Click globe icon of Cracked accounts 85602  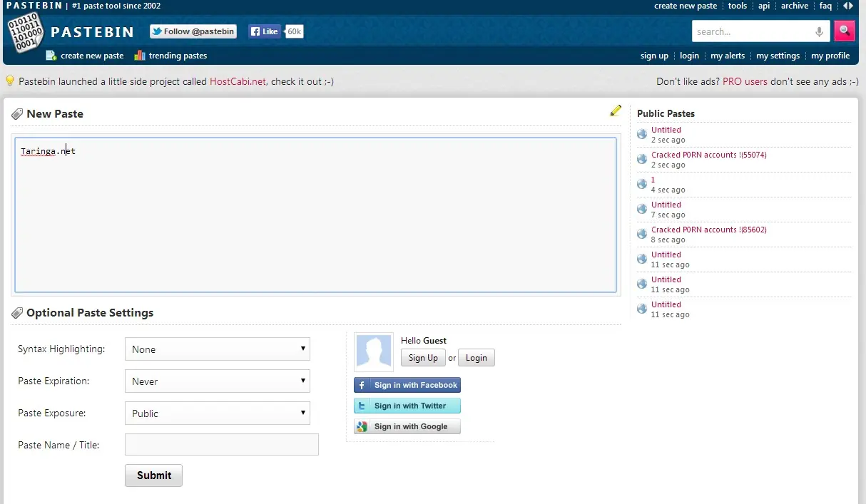coord(642,234)
